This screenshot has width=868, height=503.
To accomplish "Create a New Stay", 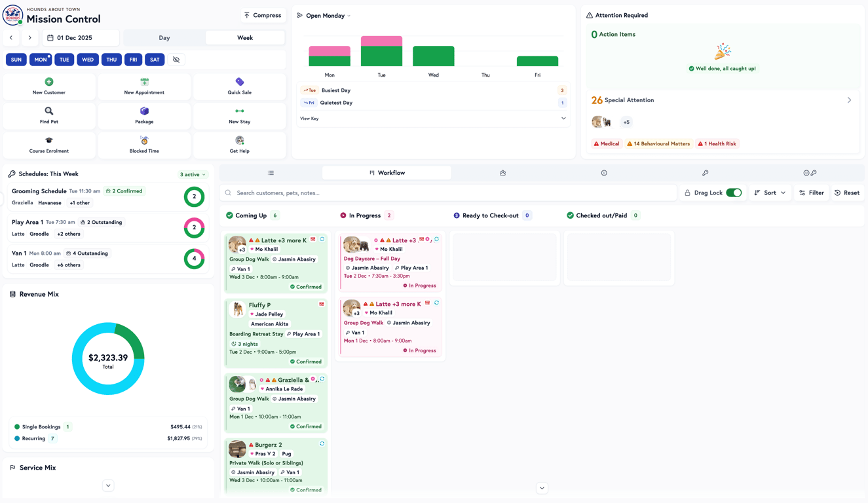I will click(x=240, y=116).
